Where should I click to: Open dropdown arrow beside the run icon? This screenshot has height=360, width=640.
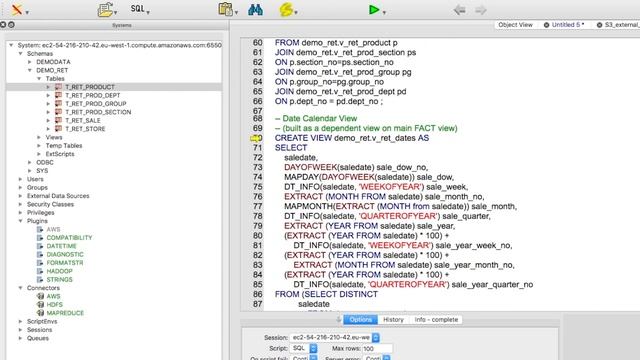[x=384, y=13]
